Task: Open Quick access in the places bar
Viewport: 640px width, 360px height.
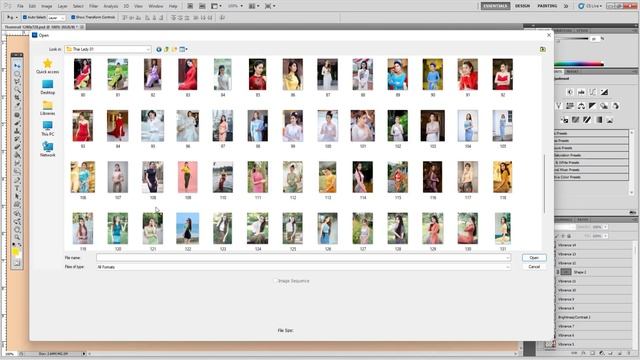Action: pos(47,66)
